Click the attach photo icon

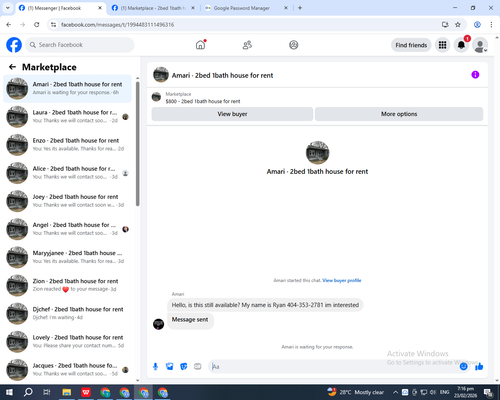pos(170,367)
